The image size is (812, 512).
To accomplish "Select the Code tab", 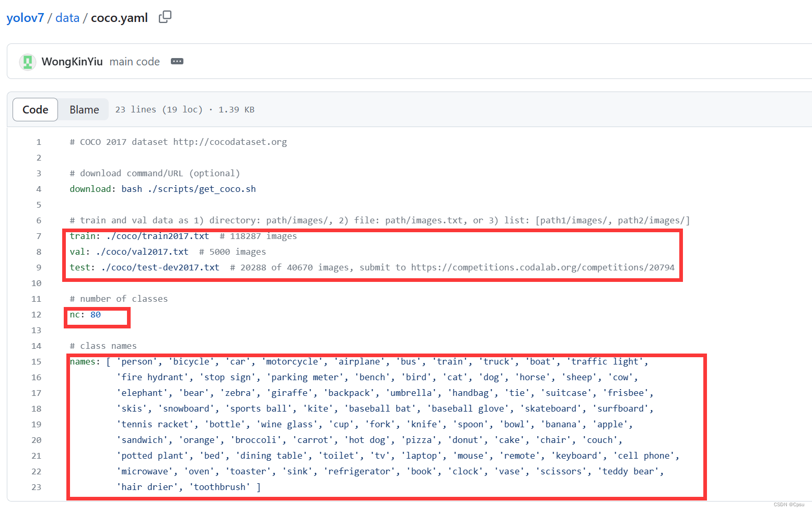I will point(34,109).
